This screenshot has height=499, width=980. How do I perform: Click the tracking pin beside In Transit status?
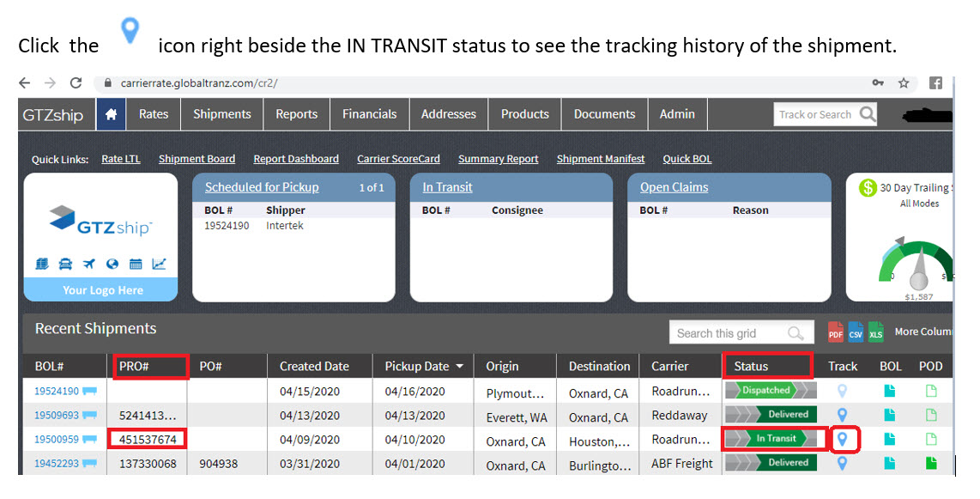coord(844,439)
